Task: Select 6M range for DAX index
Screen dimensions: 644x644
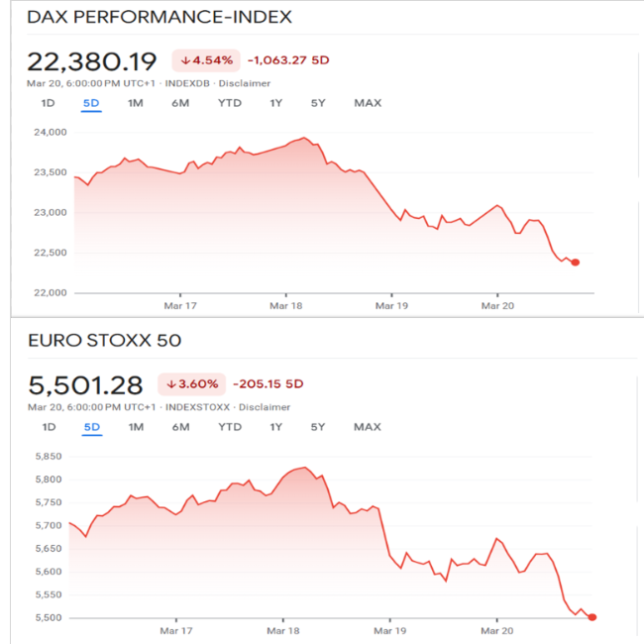Action: [180, 103]
